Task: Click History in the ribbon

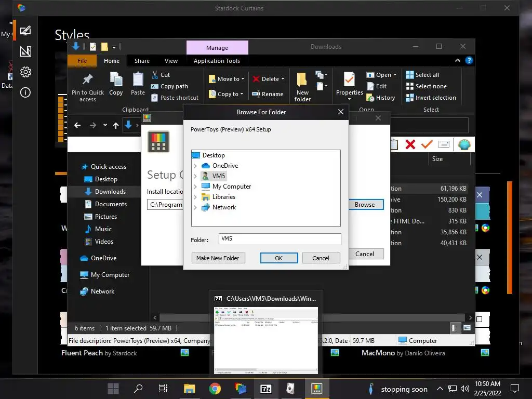Action: click(381, 98)
